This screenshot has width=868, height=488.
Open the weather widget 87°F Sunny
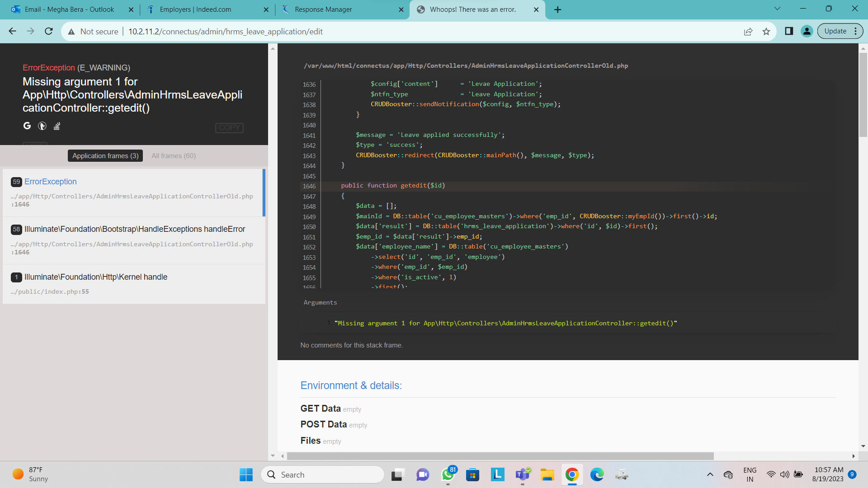(30, 474)
